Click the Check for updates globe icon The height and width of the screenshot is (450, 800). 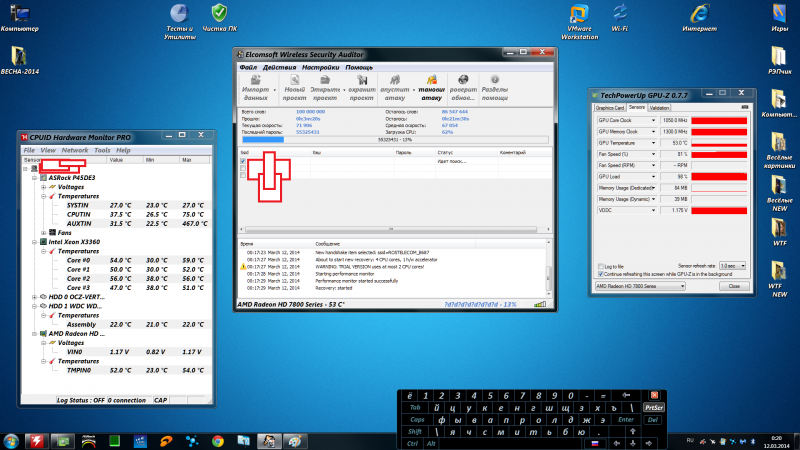[x=463, y=80]
